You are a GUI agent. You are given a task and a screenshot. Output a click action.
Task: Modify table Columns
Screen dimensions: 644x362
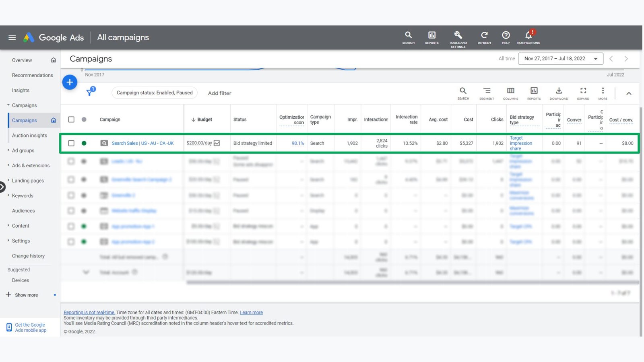tap(510, 93)
